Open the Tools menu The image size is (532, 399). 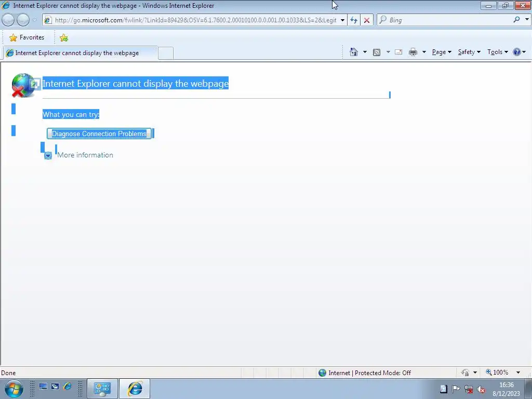[497, 52]
